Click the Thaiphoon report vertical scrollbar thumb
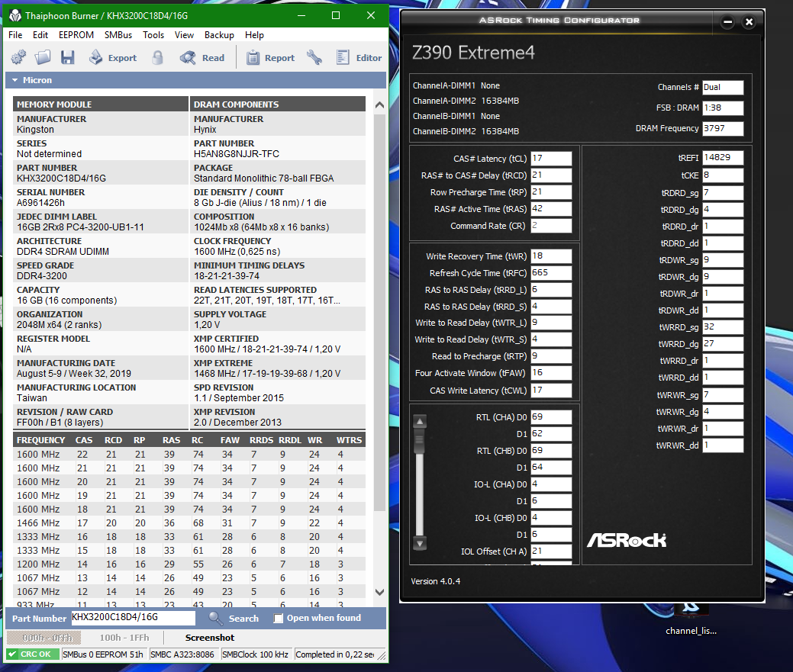Image resolution: width=793 pixels, height=672 pixels. (x=380, y=313)
